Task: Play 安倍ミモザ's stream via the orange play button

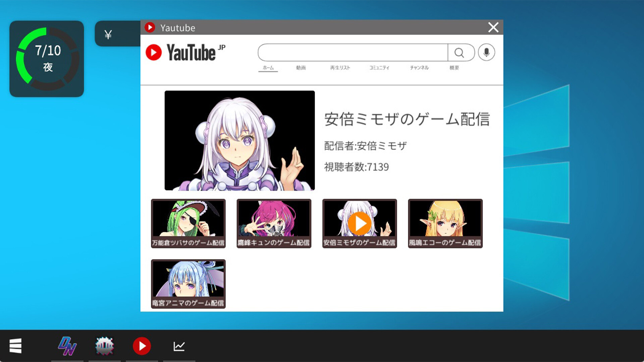Action: click(359, 222)
